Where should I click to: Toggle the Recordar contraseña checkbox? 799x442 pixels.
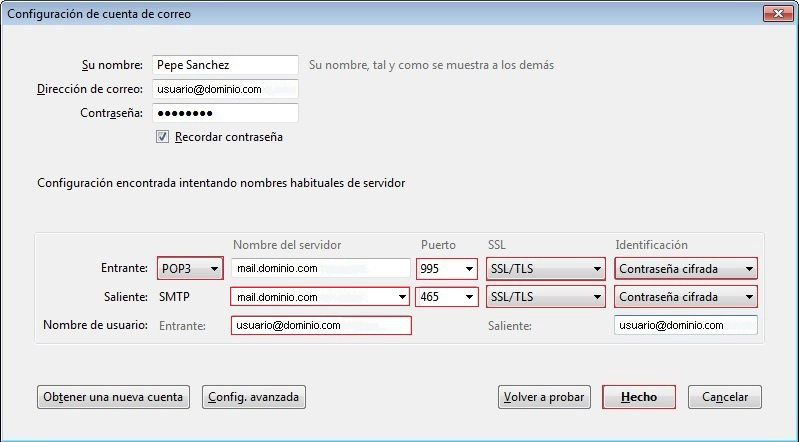pyautogui.click(x=162, y=137)
